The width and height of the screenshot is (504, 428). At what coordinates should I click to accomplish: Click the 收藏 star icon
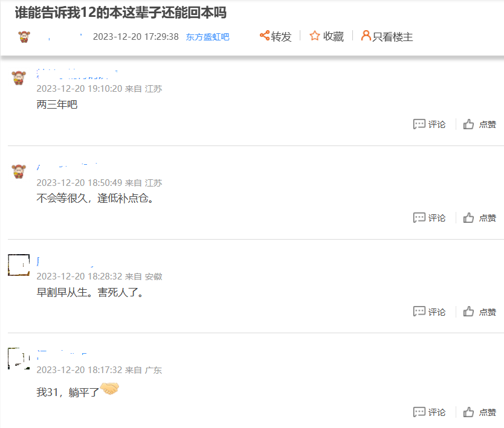[x=315, y=36]
